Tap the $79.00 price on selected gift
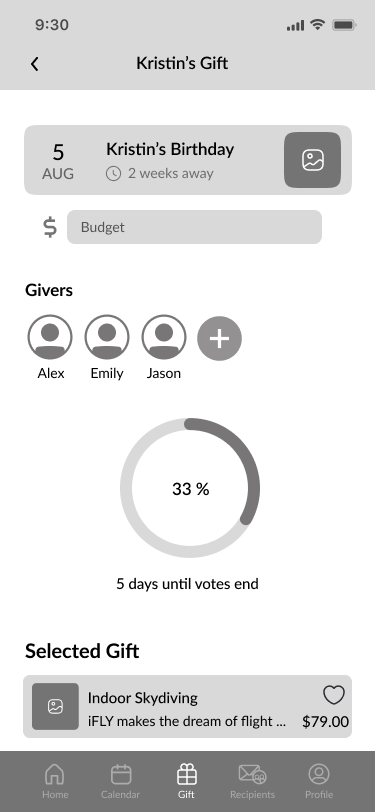This screenshot has height=812, width=375. [325, 721]
